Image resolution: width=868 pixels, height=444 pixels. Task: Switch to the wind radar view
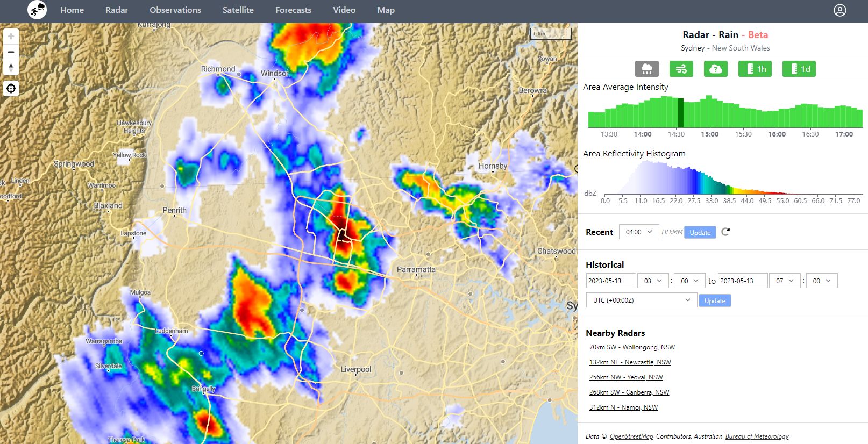tap(681, 69)
